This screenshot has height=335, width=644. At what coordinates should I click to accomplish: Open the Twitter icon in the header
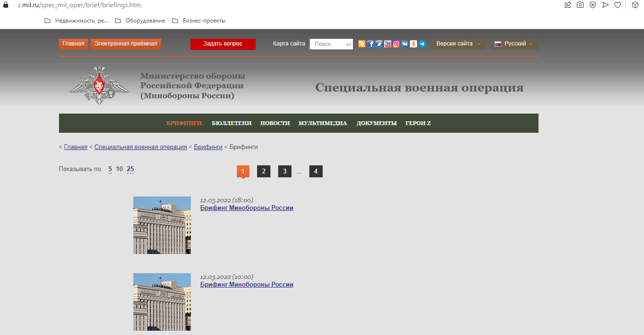click(379, 44)
